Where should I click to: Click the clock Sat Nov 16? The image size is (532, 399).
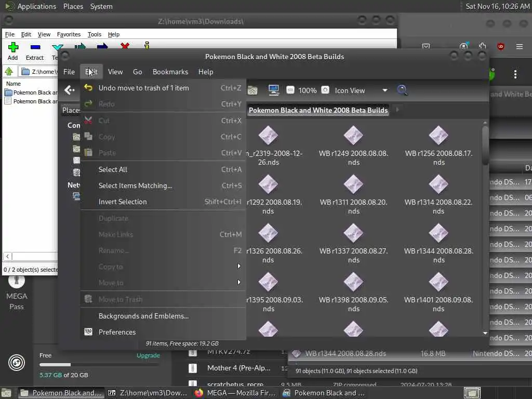point(497,6)
